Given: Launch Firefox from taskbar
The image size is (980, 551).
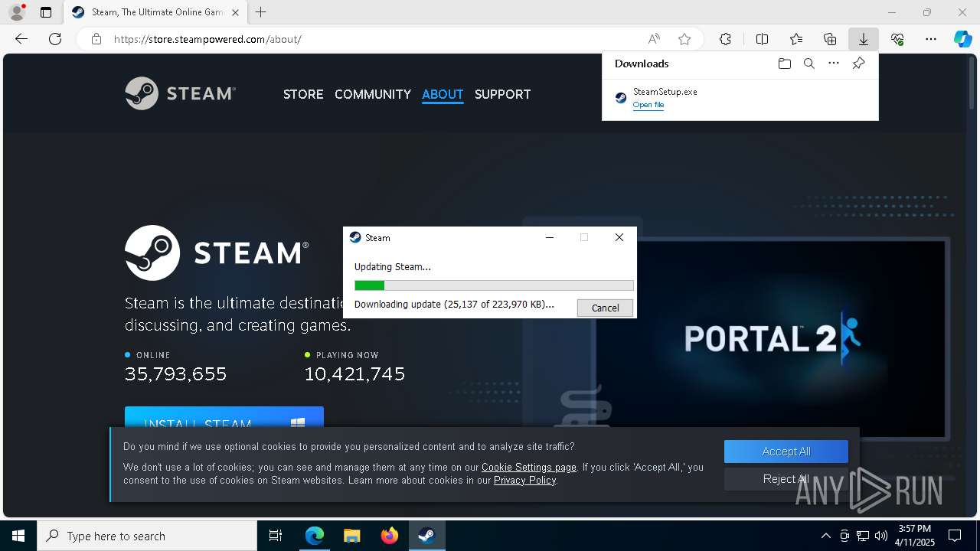Looking at the screenshot, I should pyautogui.click(x=389, y=536).
